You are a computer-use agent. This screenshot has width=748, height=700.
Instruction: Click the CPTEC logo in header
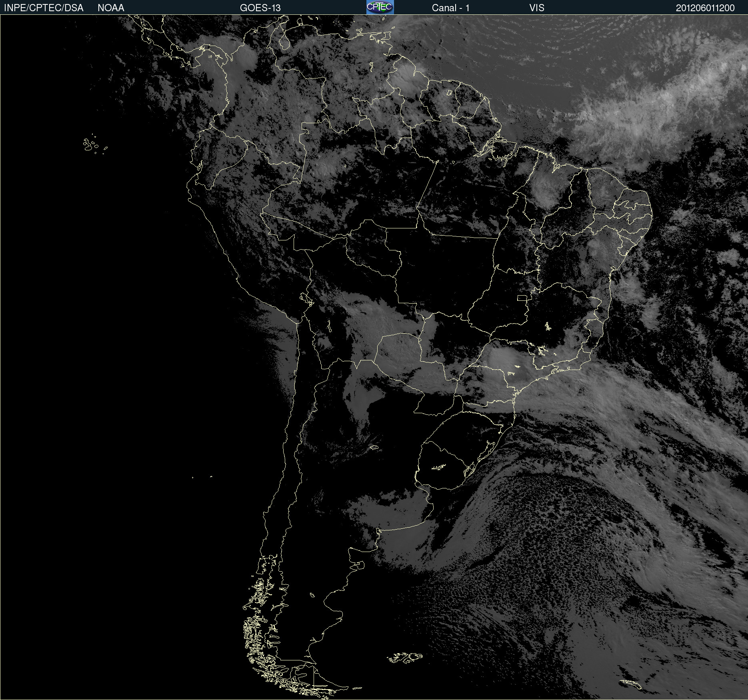click(380, 7)
